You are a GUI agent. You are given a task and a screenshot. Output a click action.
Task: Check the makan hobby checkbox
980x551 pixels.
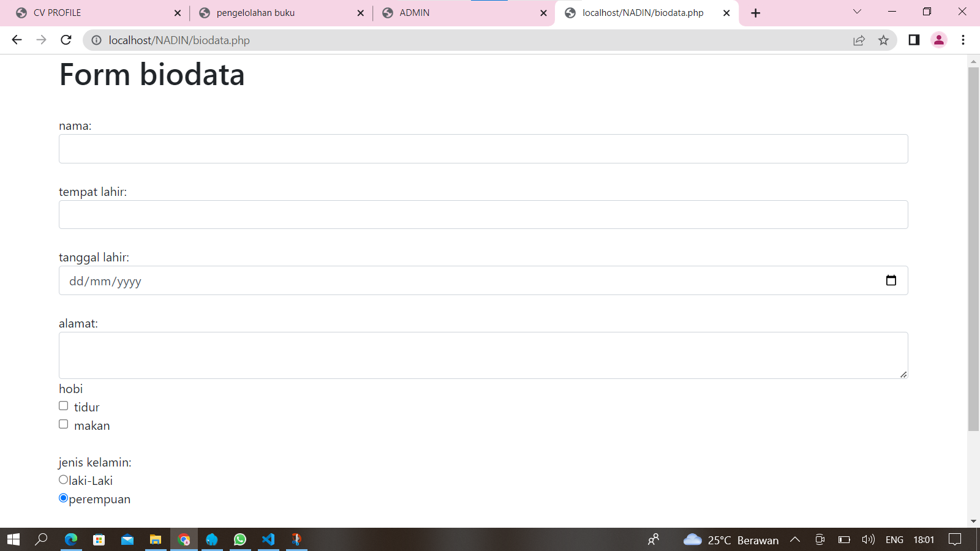click(x=64, y=424)
